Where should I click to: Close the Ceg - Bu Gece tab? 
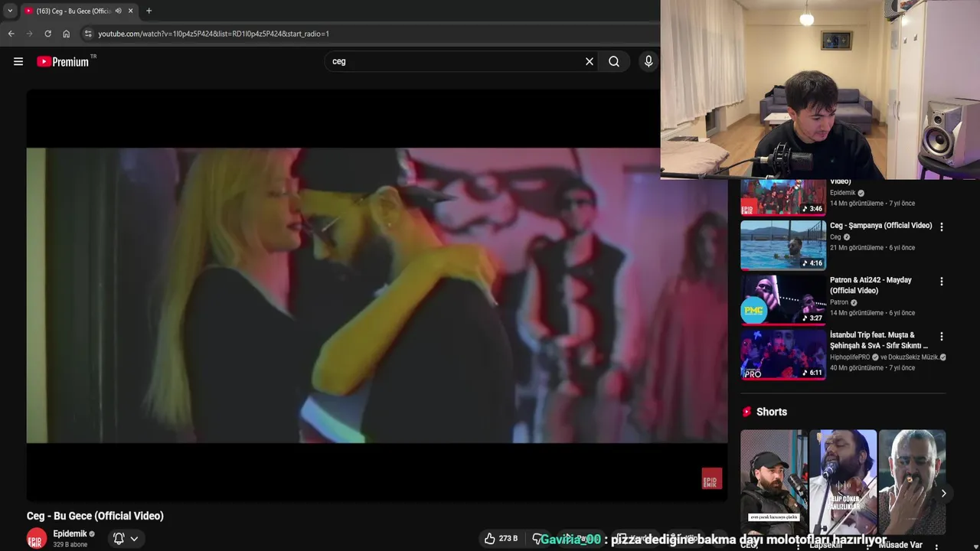(x=131, y=11)
